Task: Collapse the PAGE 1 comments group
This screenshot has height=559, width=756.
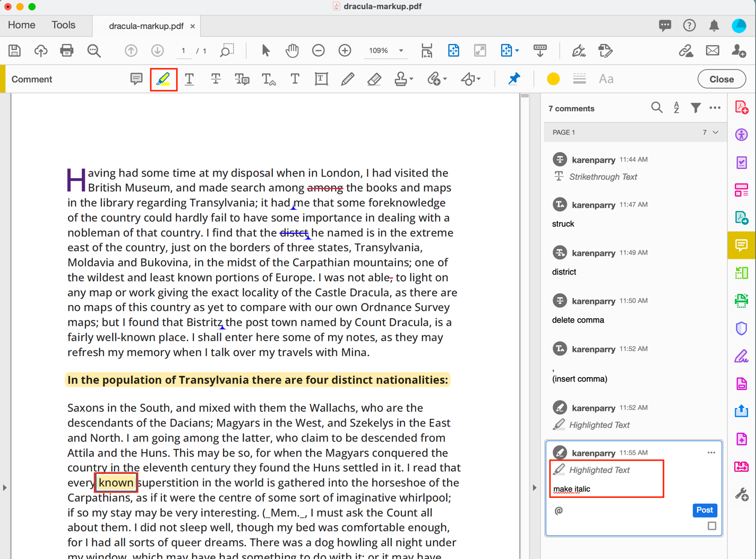Action: [716, 132]
